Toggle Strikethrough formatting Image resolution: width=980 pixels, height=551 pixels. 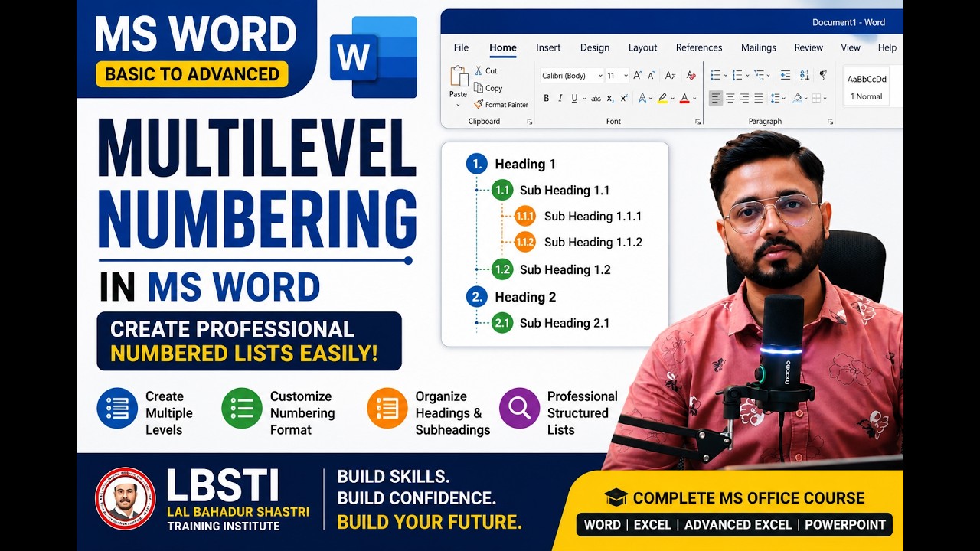click(596, 99)
